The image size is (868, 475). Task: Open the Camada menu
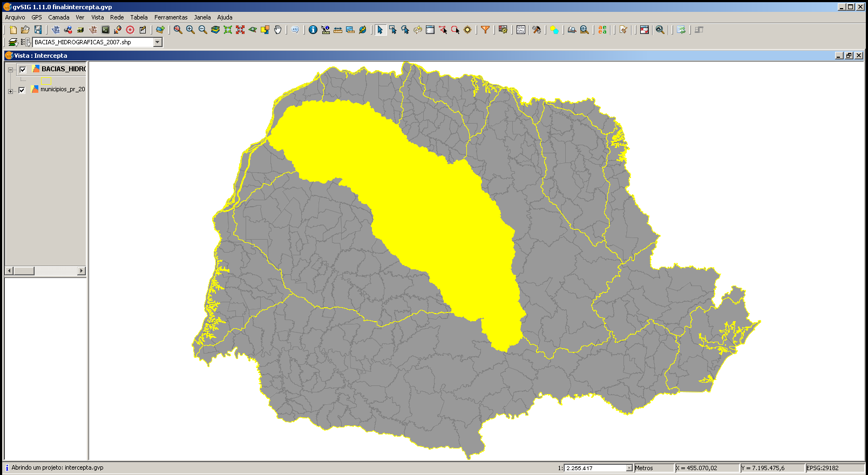click(58, 17)
